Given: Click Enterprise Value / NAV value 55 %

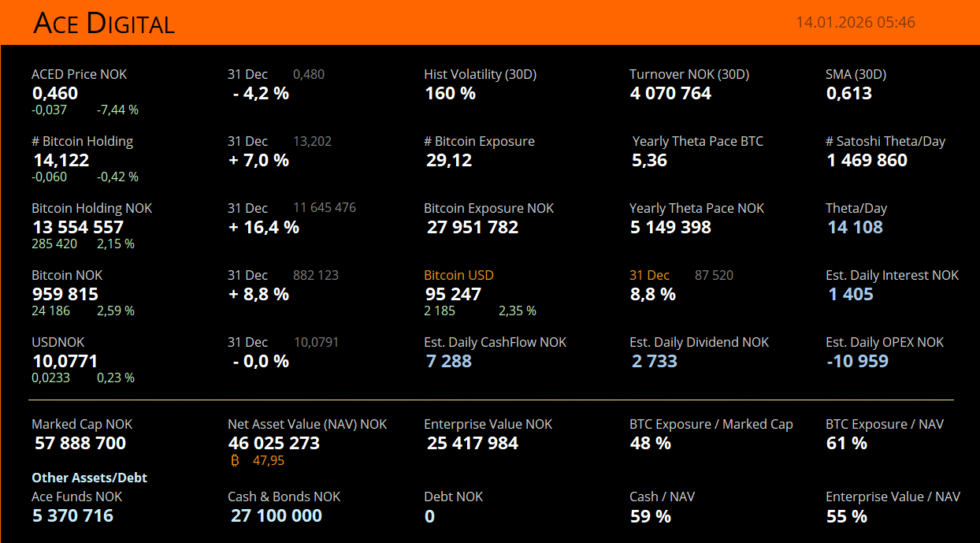Looking at the screenshot, I should coord(847,516).
